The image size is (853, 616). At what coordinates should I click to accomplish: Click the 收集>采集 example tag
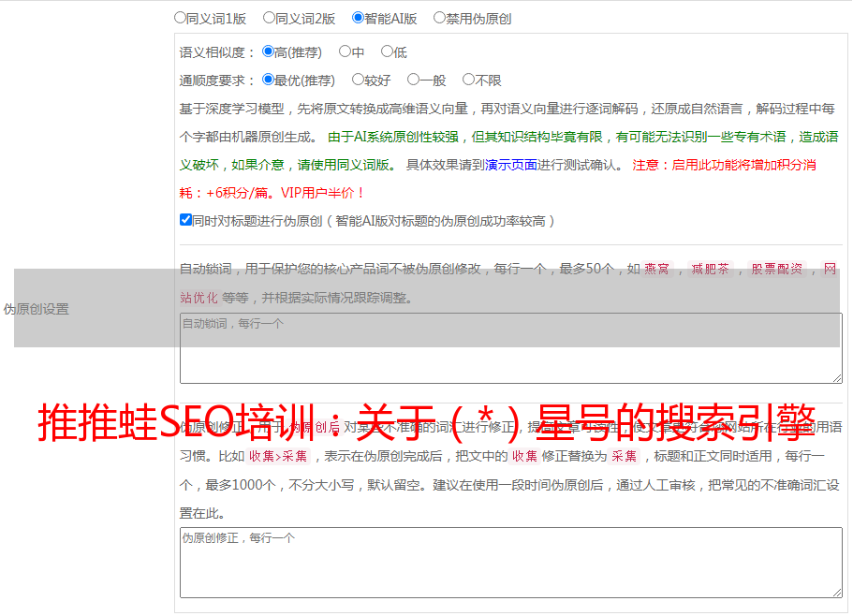[x=278, y=456]
